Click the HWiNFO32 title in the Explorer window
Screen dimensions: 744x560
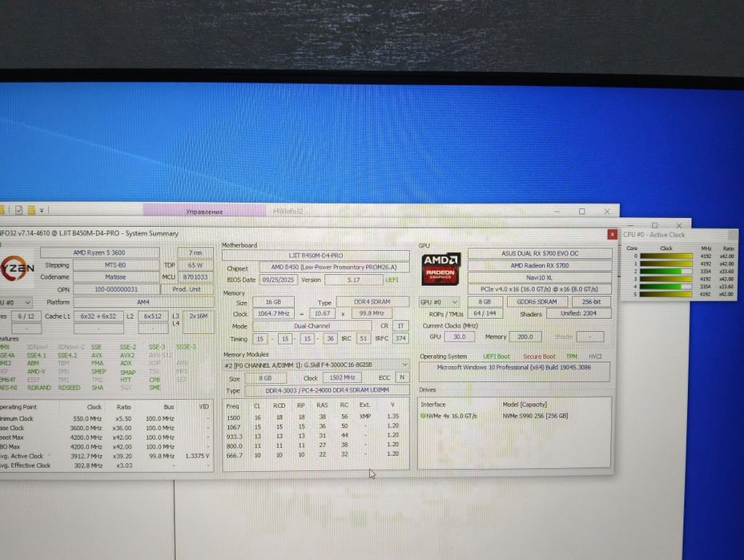coord(288,212)
